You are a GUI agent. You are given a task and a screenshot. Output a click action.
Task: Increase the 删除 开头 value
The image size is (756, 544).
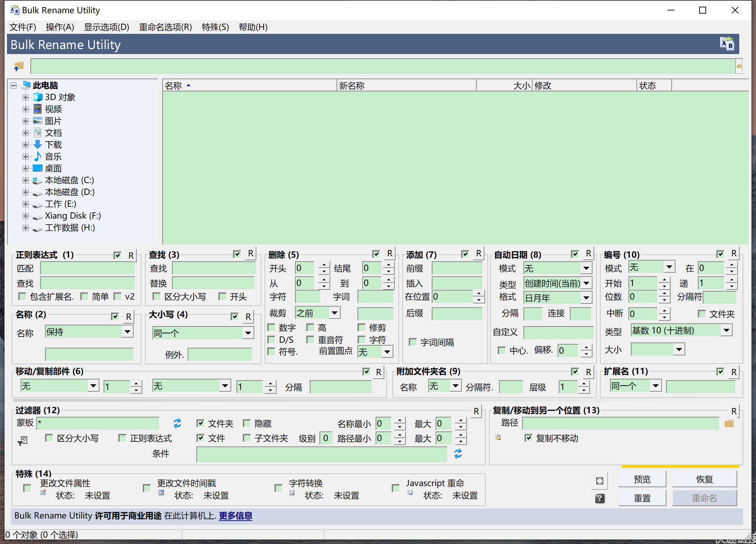pyautogui.click(x=324, y=265)
